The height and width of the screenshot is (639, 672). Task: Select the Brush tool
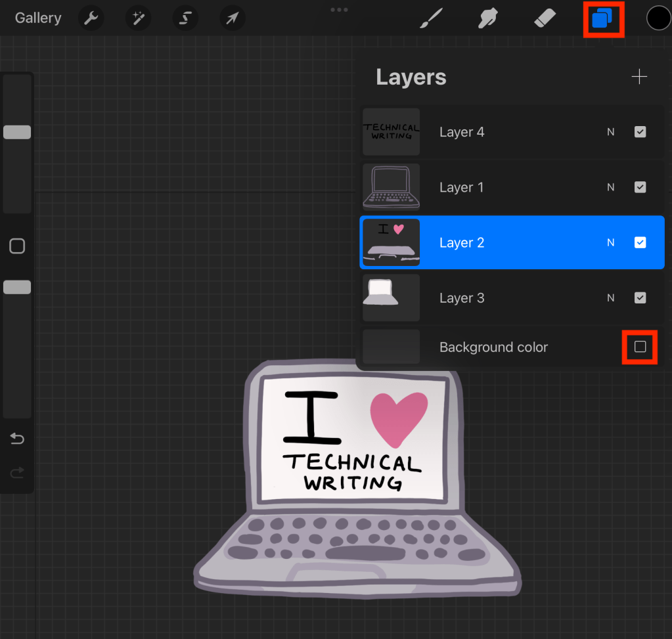pos(431,18)
